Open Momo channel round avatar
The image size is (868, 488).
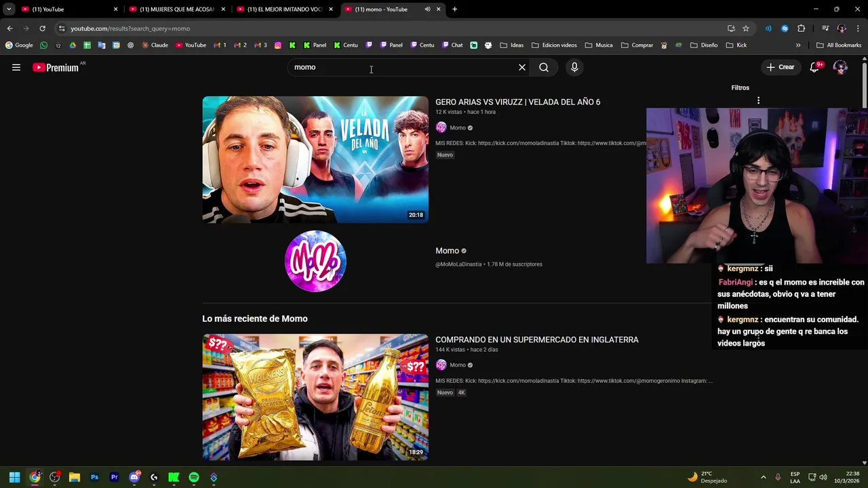(x=315, y=261)
